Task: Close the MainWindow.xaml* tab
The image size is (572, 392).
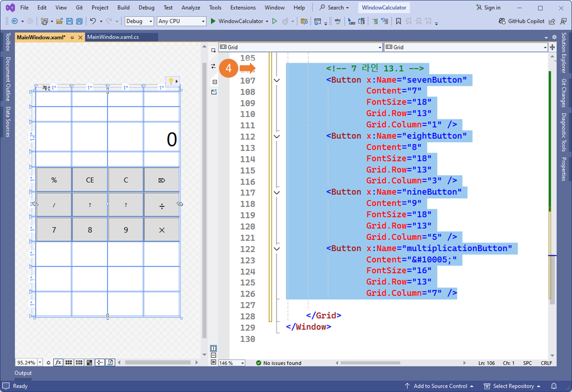Action: click(80, 37)
